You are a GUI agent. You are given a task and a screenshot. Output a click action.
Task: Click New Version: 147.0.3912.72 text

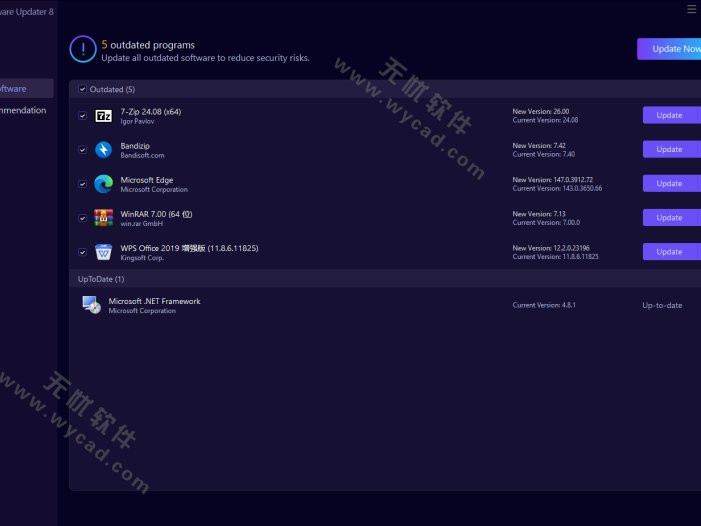click(x=553, y=180)
